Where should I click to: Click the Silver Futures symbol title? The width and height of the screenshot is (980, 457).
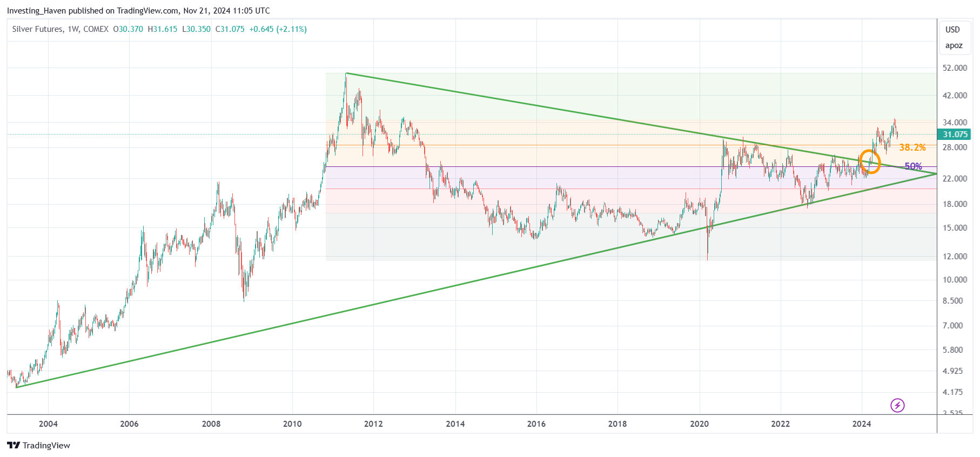pos(37,29)
